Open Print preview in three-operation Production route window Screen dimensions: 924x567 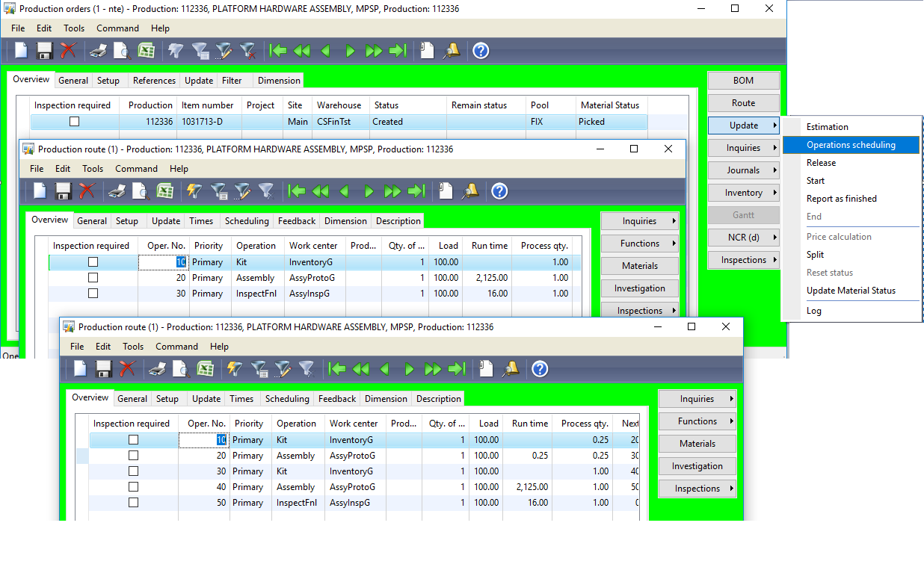click(x=141, y=191)
